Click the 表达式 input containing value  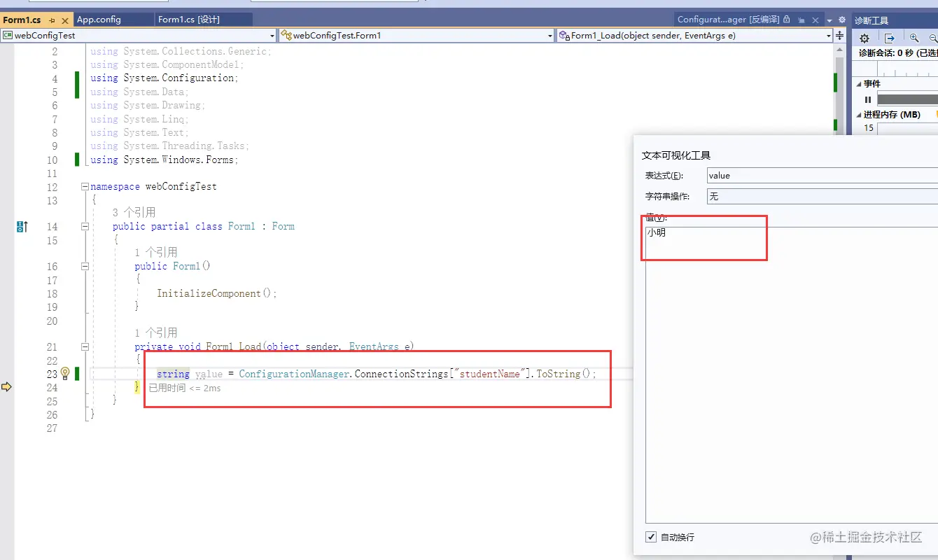(822, 176)
